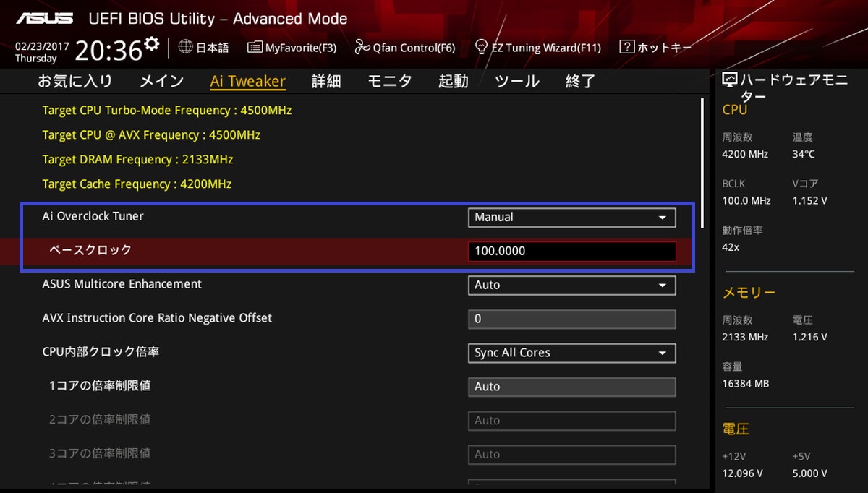Click the Vコア 1.152 V value
868x493 pixels.
point(810,200)
